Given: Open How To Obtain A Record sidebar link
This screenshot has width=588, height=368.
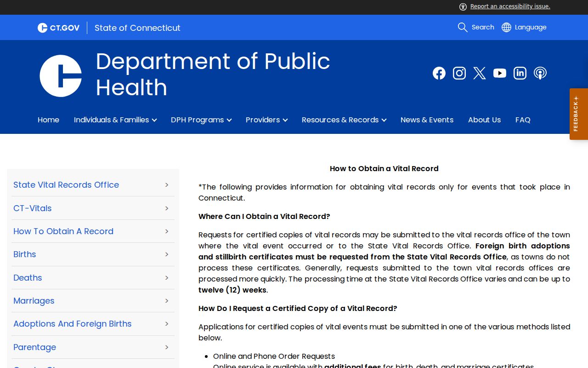Looking at the screenshot, I should coord(63,231).
